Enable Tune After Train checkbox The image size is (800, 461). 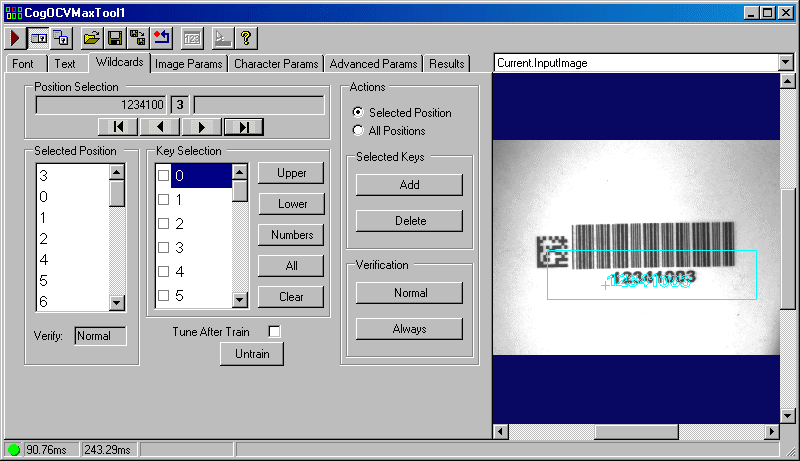pos(274,331)
